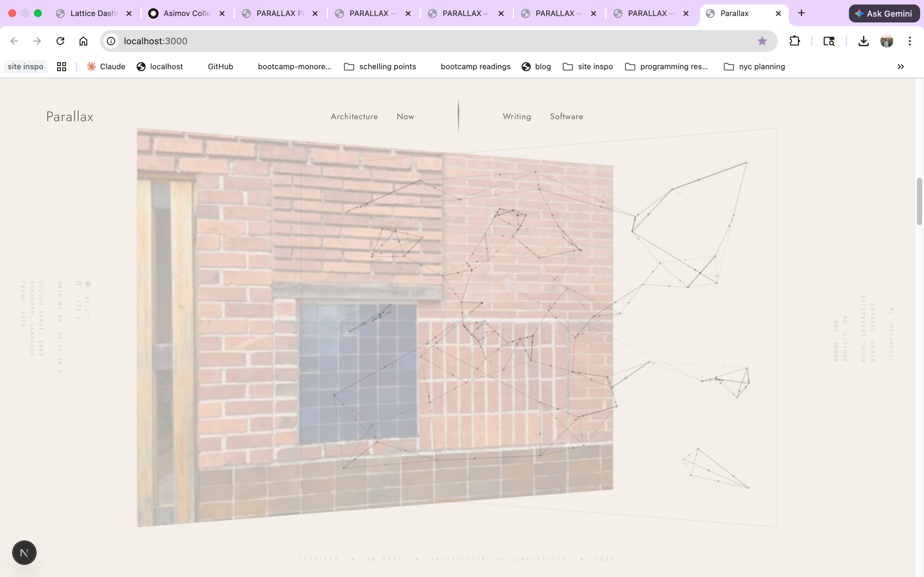
Task: Open the Writing navigation link
Action: point(517,116)
